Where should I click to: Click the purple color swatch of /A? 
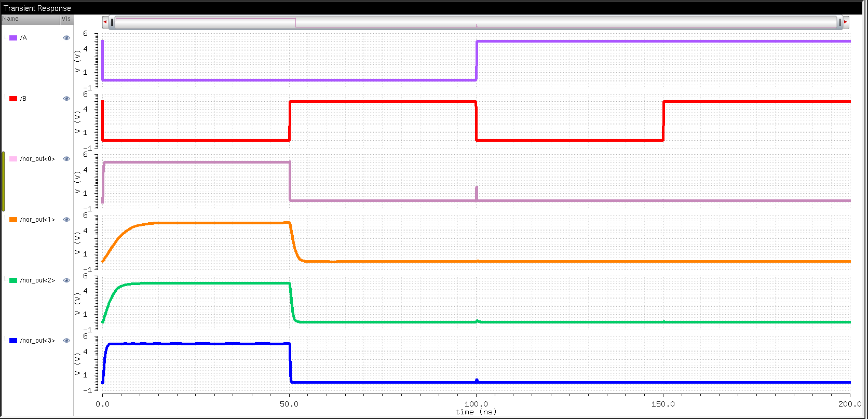pyautogui.click(x=13, y=38)
